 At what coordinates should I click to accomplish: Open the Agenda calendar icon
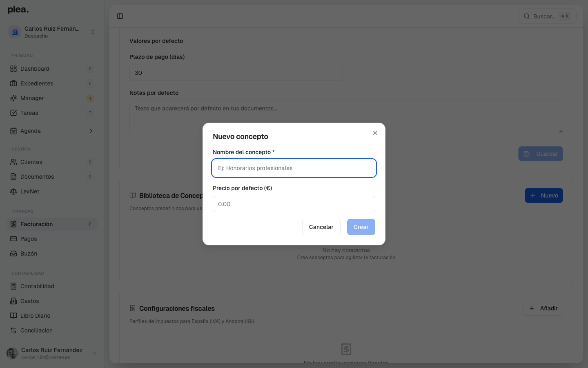coord(13,131)
